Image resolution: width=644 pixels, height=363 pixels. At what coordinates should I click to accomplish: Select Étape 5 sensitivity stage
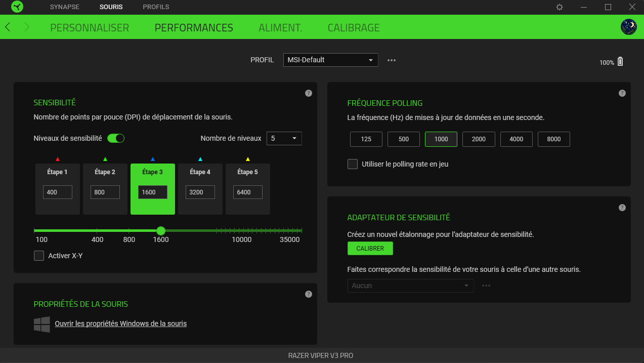tap(248, 189)
